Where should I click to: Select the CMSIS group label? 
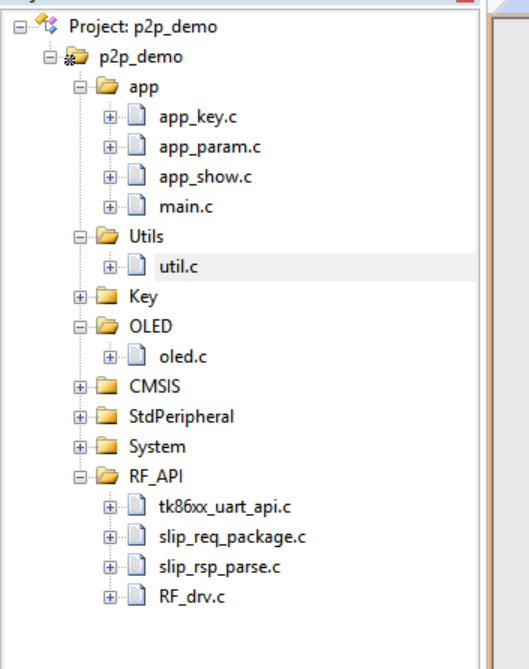(155, 387)
